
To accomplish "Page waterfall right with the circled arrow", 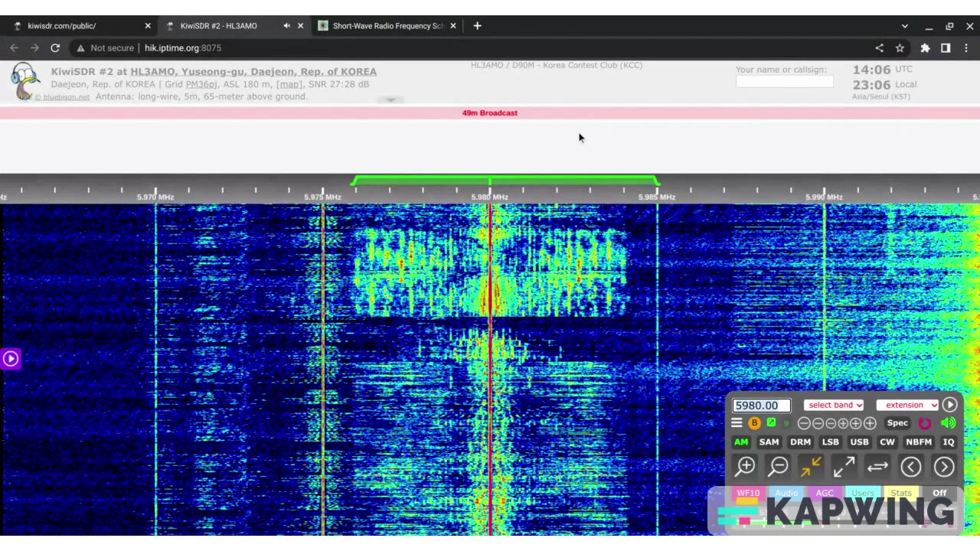I will (x=944, y=466).
